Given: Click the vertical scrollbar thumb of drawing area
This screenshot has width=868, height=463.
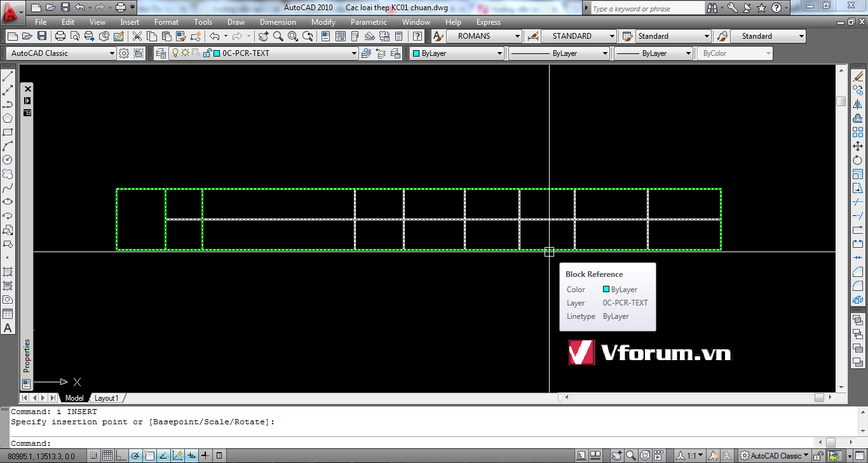Looking at the screenshot, I should tap(841, 102).
